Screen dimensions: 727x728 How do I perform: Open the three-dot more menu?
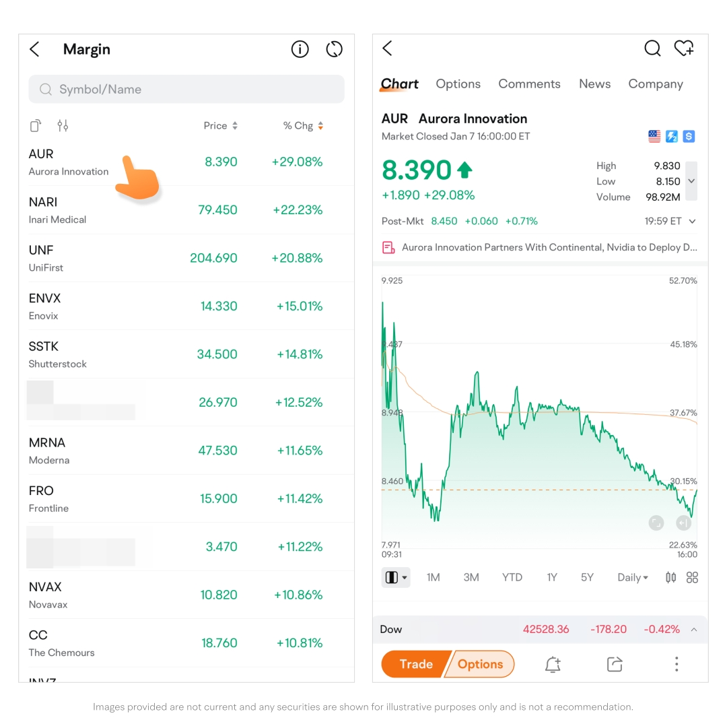click(x=677, y=664)
